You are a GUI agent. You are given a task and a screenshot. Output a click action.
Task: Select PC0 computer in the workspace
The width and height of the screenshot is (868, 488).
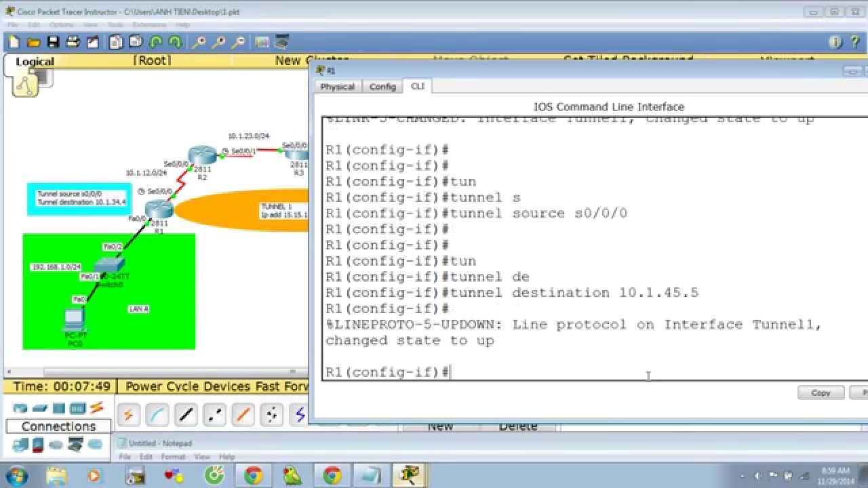pyautogui.click(x=74, y=319)
